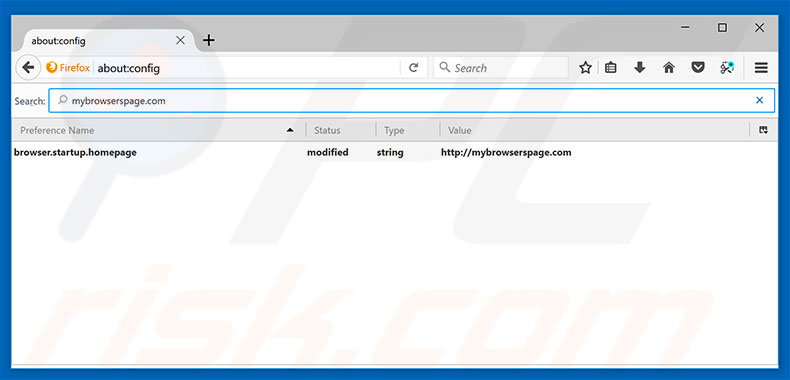Open the Downloads arrow icon

(x=639, y=68)
